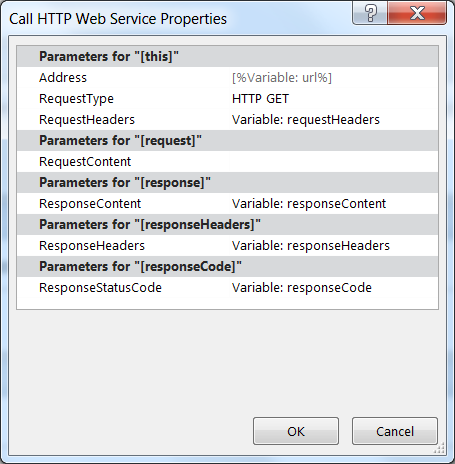Viewport: 455px width, 464px height.
Task: Click the Parameters for "[responseCode]" header
Action: click(227, 266)
